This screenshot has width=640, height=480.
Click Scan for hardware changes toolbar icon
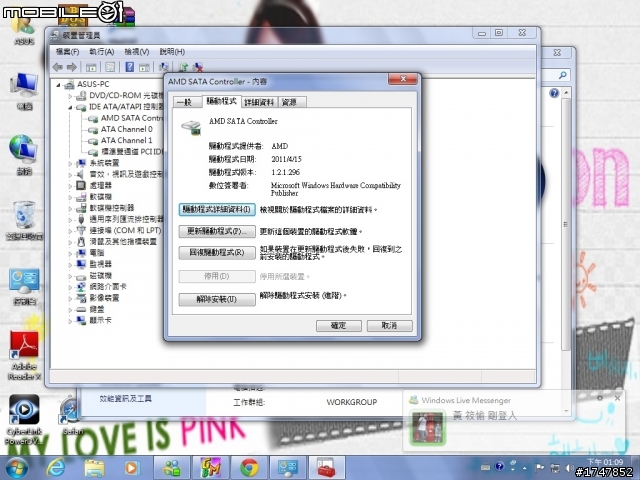[x=164, y=67]
